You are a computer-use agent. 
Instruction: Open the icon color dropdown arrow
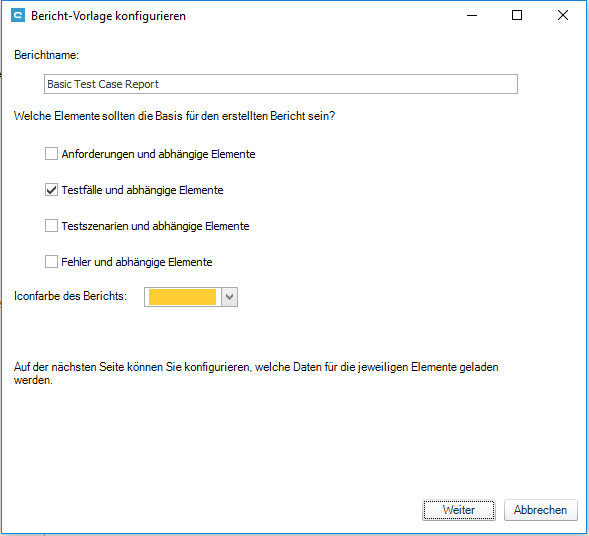[x=230, y=297]
